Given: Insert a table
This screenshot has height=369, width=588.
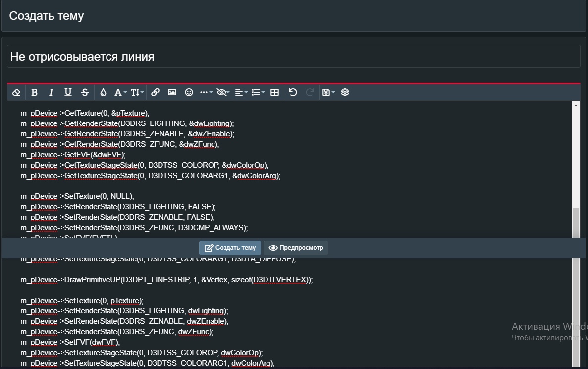Looking at the screenshot, I should 275,92.
